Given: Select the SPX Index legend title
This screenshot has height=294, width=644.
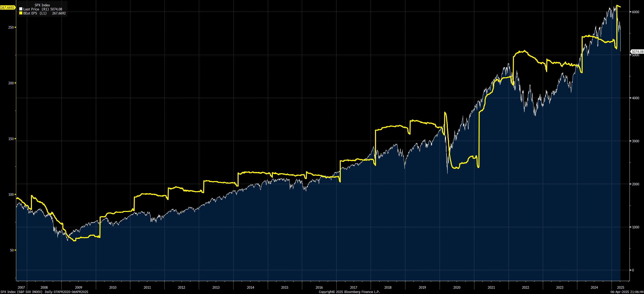Looking at the screenshot, I should point(42,5).
